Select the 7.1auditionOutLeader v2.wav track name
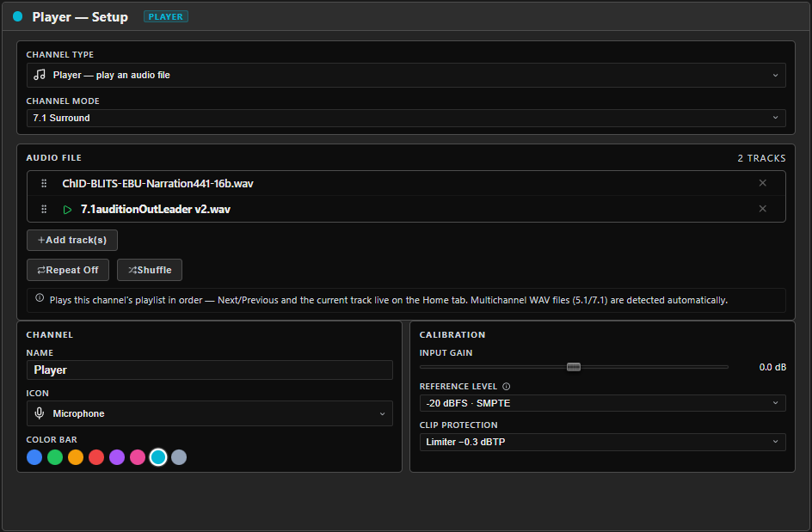Viewport: 812px width, 532px height. 156,209
